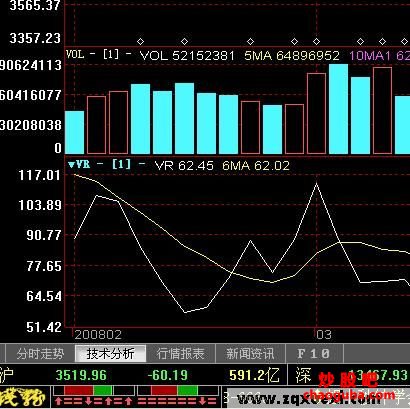
Task: Expand the VR indicator dropdown triangle
Action: pyautogui.click(x=71, y=165)
